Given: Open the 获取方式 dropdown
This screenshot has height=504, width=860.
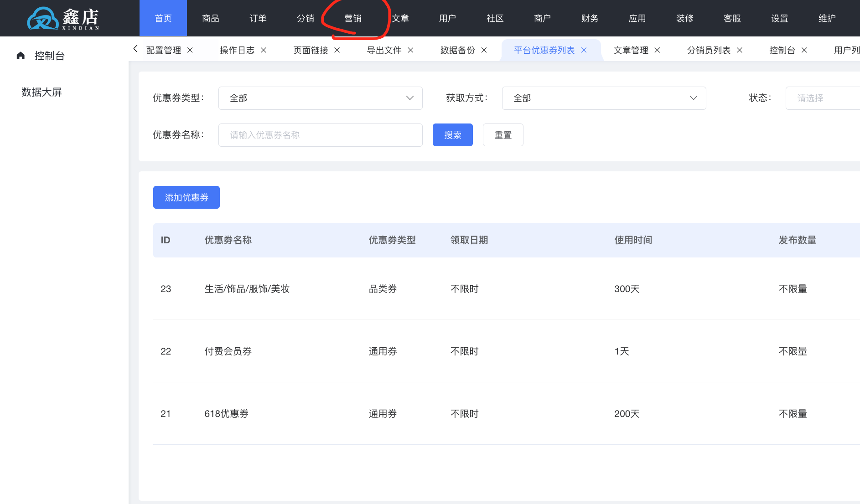Looking at the screenshot, I should click(604, 98).
